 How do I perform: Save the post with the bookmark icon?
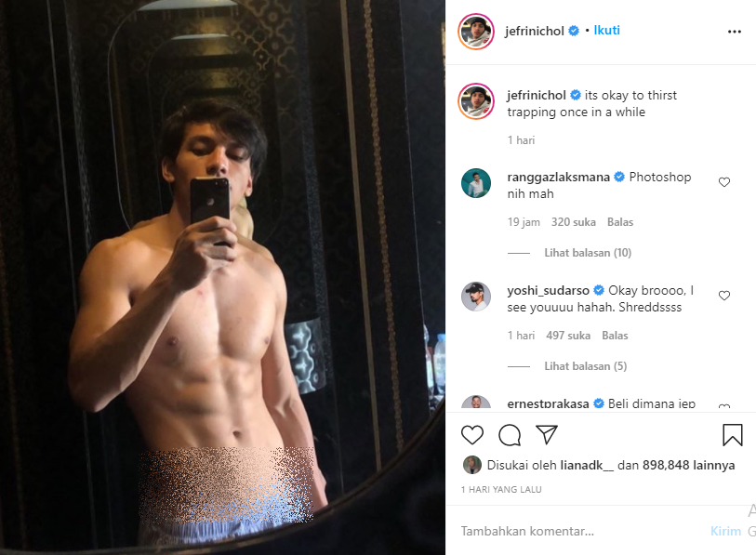733,434
